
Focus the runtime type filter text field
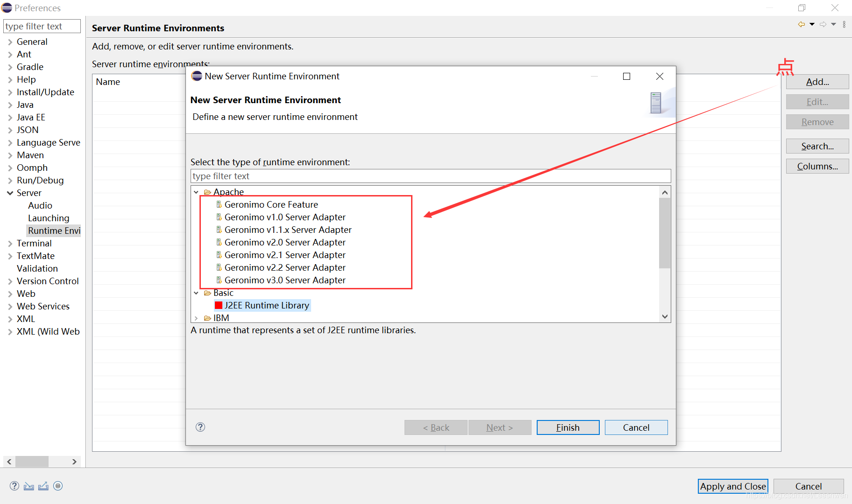coord(430,176)
